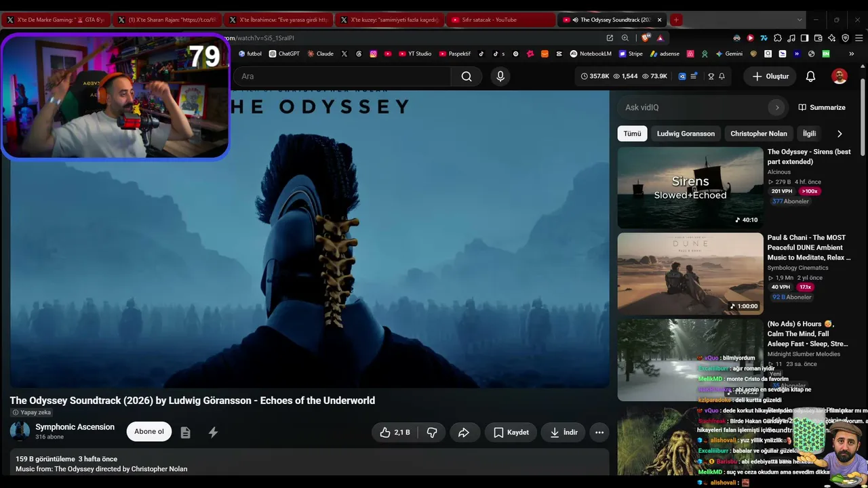868x488 pixels.
Task: Open the browser extensions puzzle icon
Action: click(x=778, y=38)
